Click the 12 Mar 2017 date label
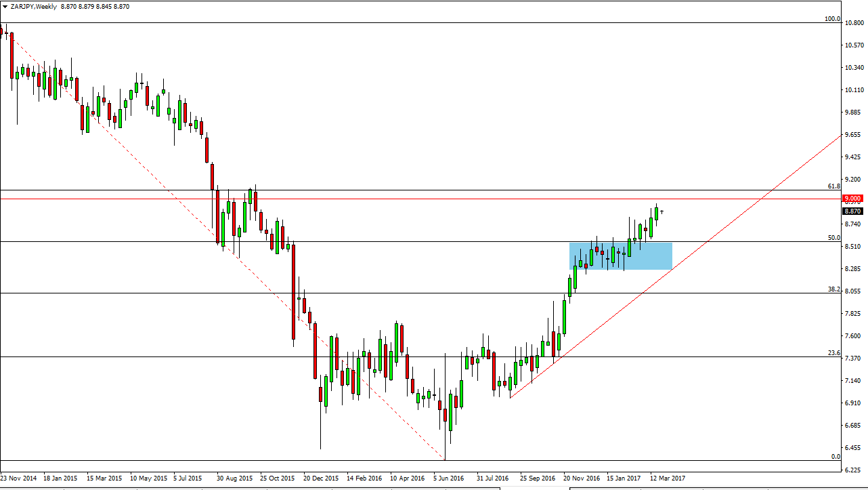The width and height of the screenshot is (868, 490). 668,478
